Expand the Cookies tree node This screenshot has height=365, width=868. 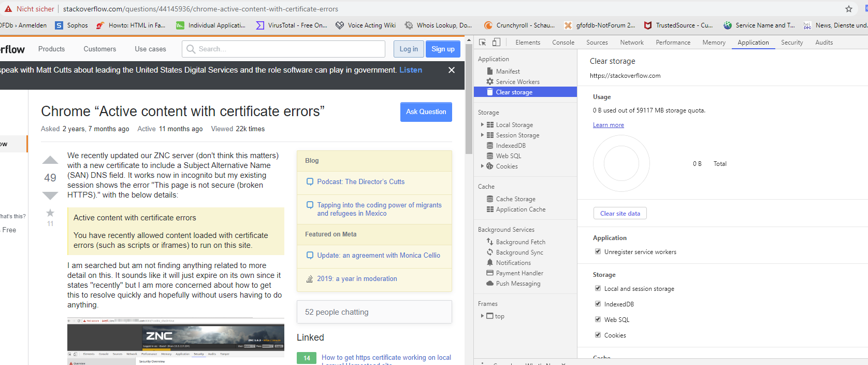[482, 166]
